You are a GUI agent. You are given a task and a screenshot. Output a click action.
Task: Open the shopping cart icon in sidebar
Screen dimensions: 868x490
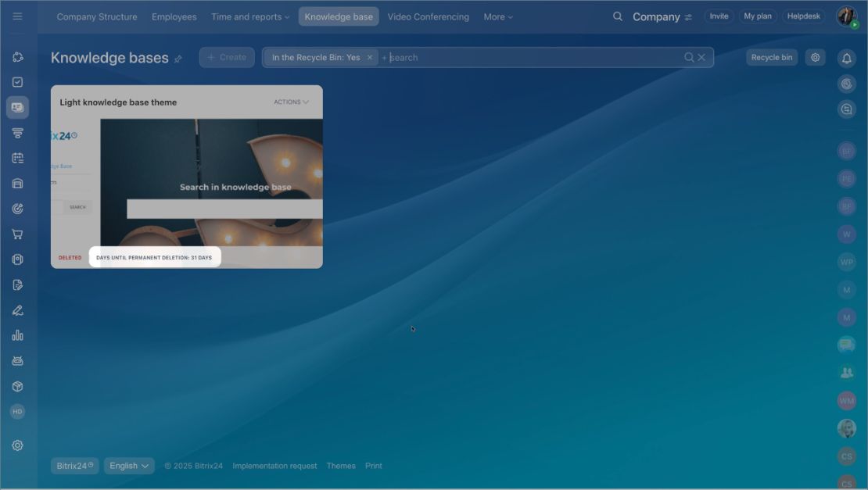pos(18,234)
